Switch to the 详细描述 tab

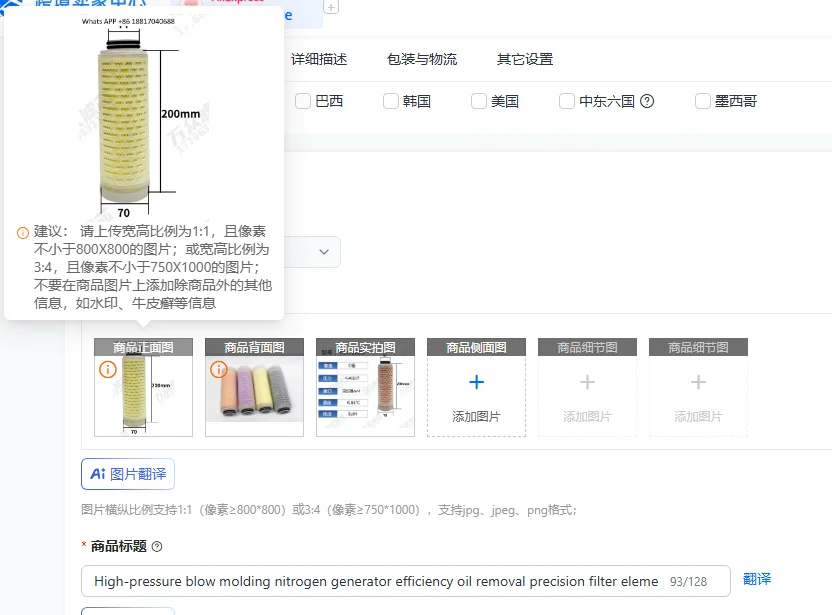[x=319, y=59]
